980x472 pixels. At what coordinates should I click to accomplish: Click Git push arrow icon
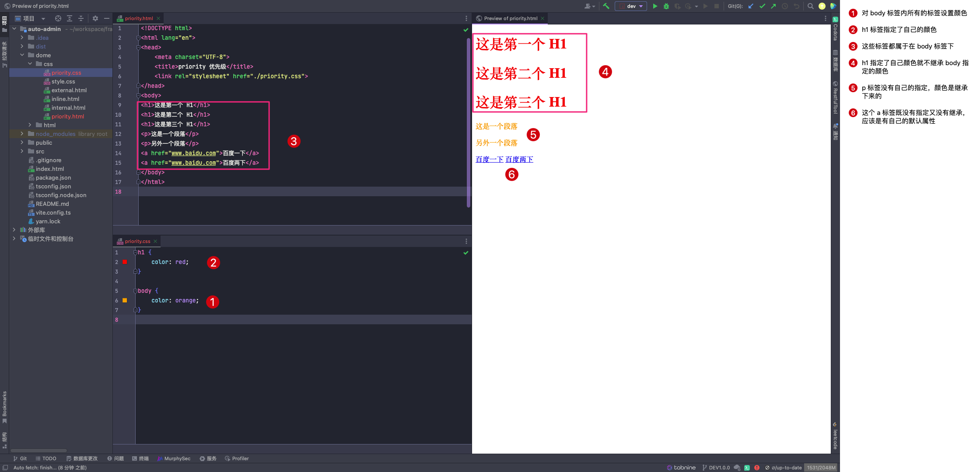pos(773,6)
